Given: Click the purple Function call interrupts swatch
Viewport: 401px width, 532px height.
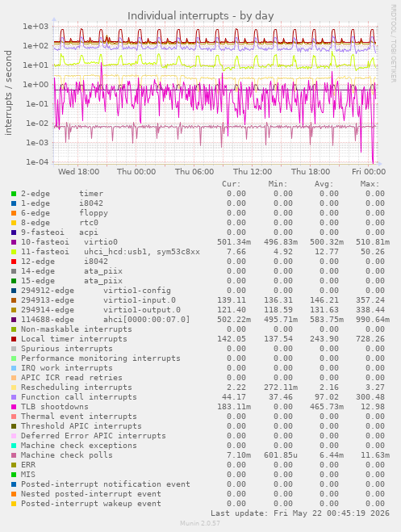Looking at the screenshot, I should pos(14,397).
